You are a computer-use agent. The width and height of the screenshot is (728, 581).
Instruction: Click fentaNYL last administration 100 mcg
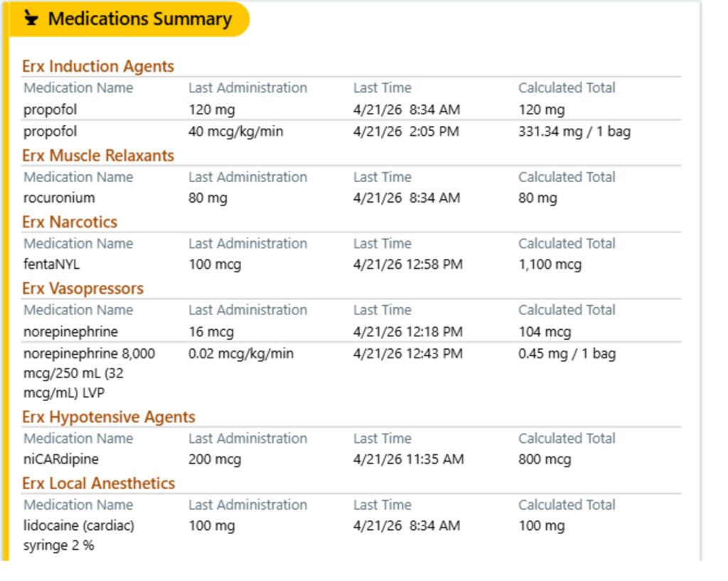coord(215,265)
